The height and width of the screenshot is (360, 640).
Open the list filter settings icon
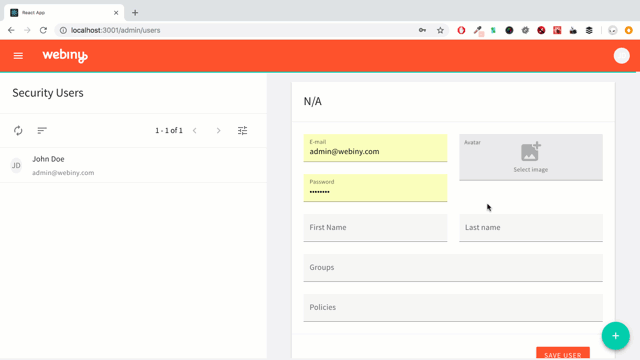(x=242, y=131)
